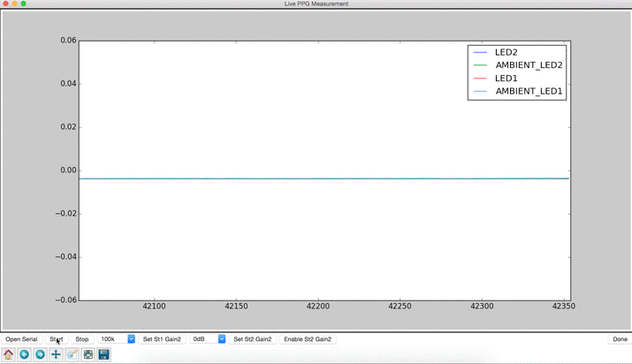Save the figure with floppy disk icon

104,355
